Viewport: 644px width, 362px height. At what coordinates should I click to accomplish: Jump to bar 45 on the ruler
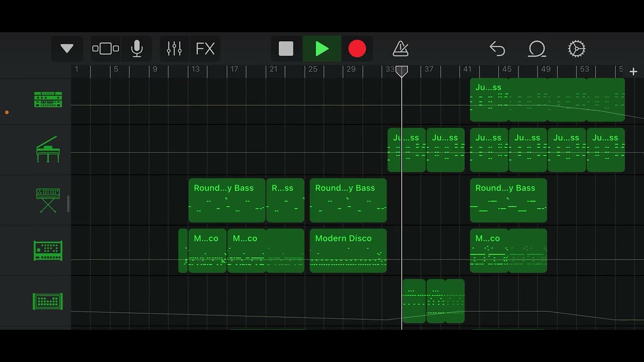[x=507, y=69]
